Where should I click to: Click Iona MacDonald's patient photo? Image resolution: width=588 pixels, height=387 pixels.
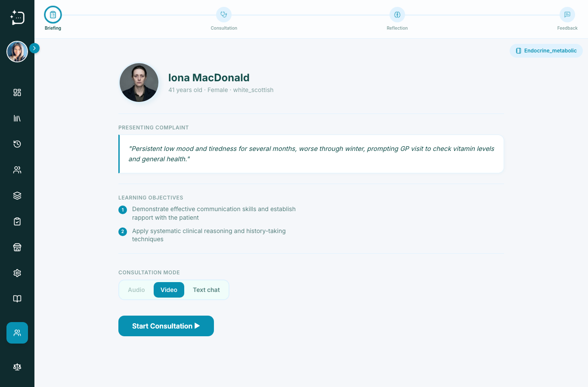pyautogui.click(x=139, y=83)
